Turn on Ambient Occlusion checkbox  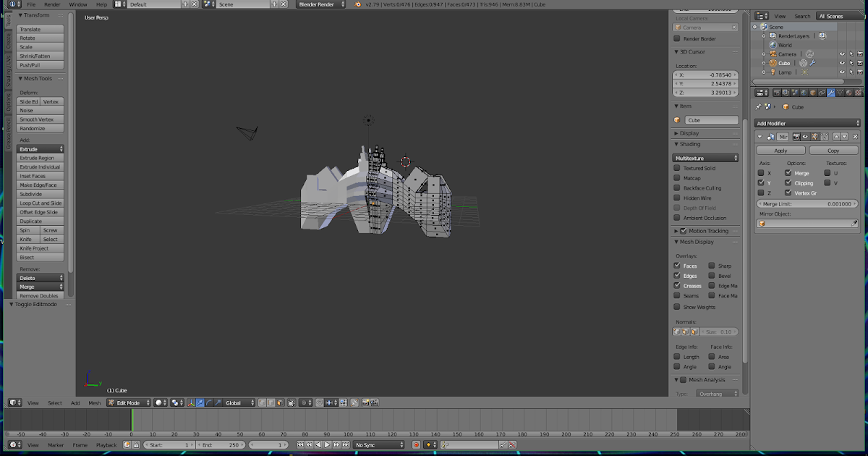pyautogui.click(x=677, y=218)
